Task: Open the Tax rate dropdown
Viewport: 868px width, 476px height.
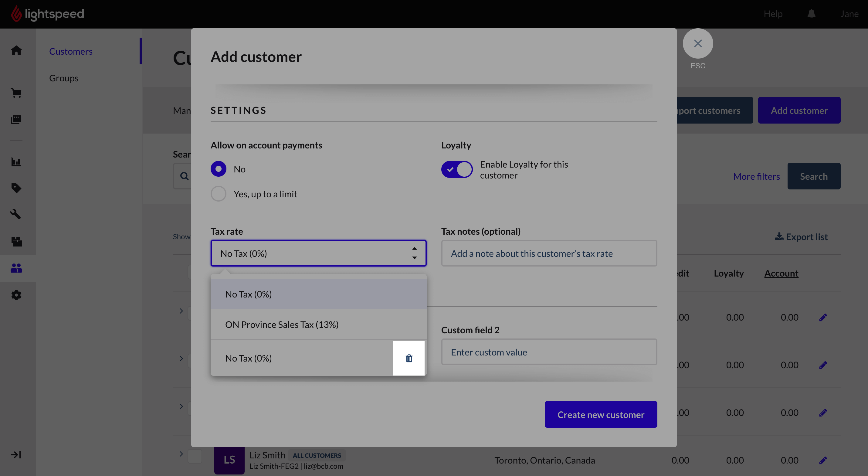Action: pyautogui.click(x=318, y=253)
